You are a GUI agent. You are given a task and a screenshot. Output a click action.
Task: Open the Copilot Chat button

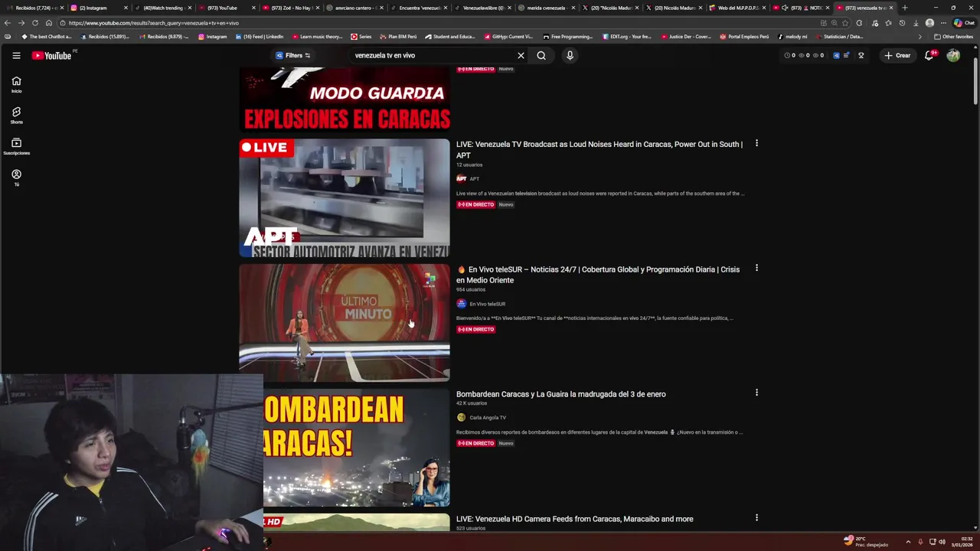pos(963,23)
